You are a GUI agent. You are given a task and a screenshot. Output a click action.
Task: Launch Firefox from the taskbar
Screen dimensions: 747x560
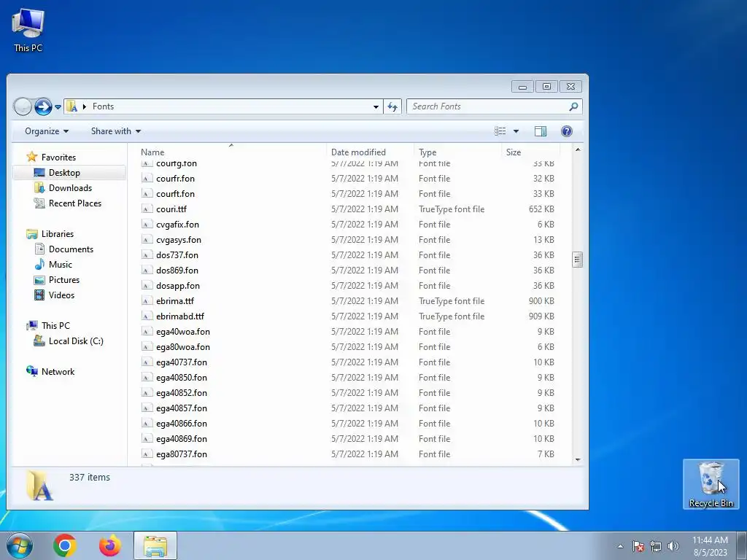pos(110,545)
